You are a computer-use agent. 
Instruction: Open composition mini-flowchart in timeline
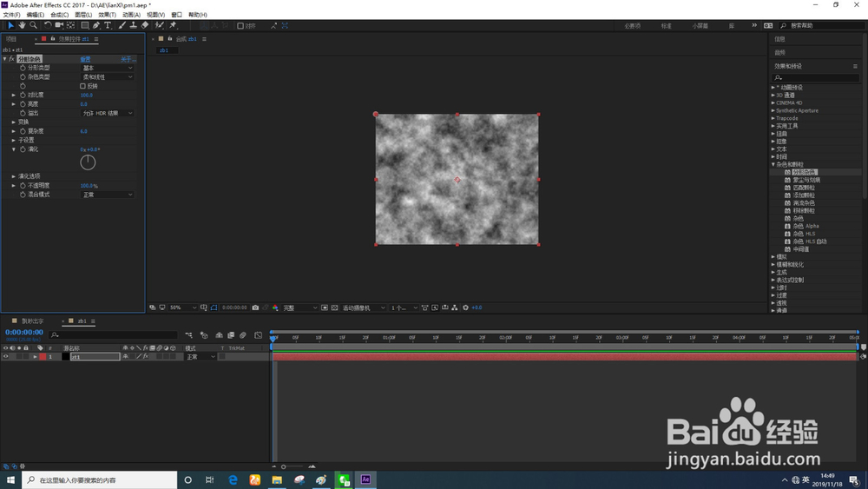188,335
